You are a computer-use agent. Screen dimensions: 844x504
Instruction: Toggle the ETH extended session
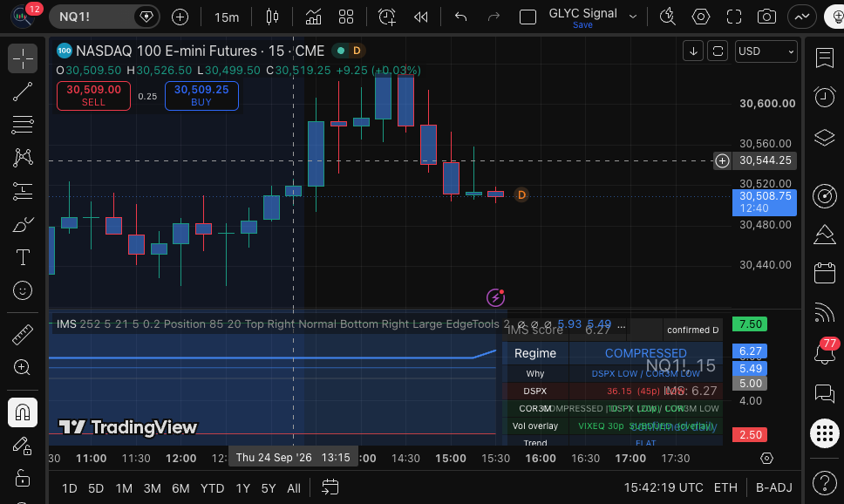point(725,487)
